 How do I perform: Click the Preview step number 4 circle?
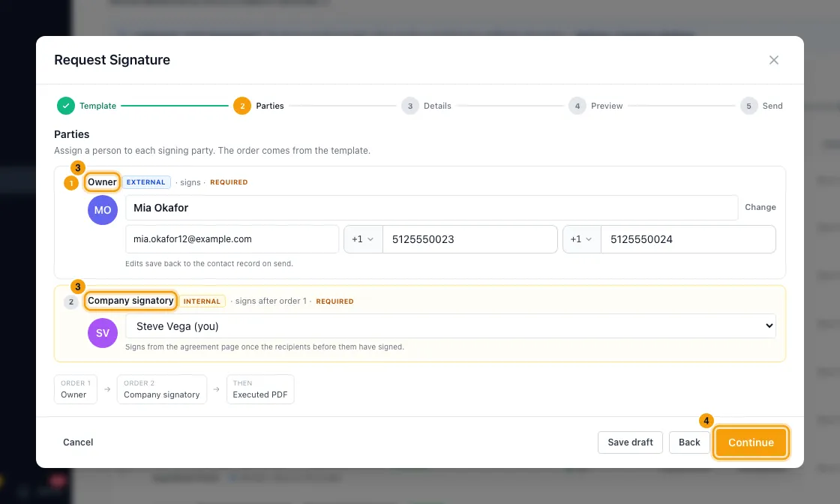tap(577, 106)
